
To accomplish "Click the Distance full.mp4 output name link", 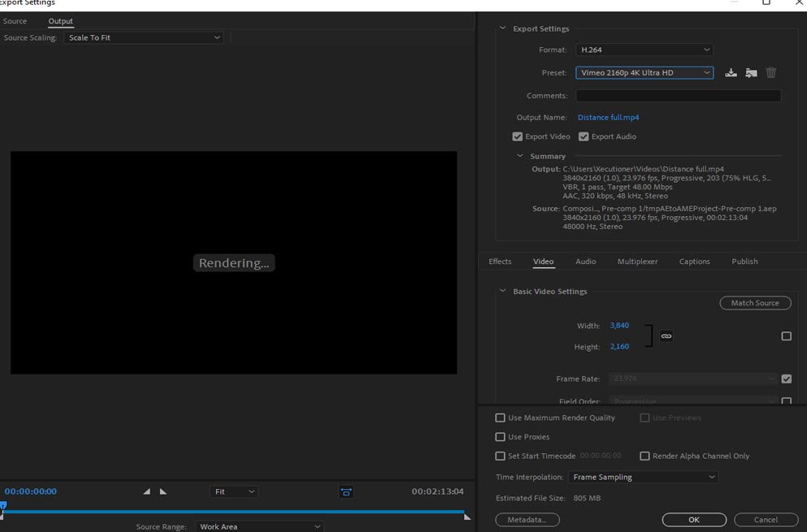I will pos(609,117).
